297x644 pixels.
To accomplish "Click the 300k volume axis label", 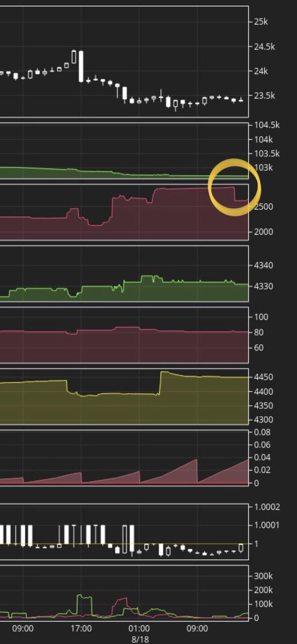I will (264, 576).
